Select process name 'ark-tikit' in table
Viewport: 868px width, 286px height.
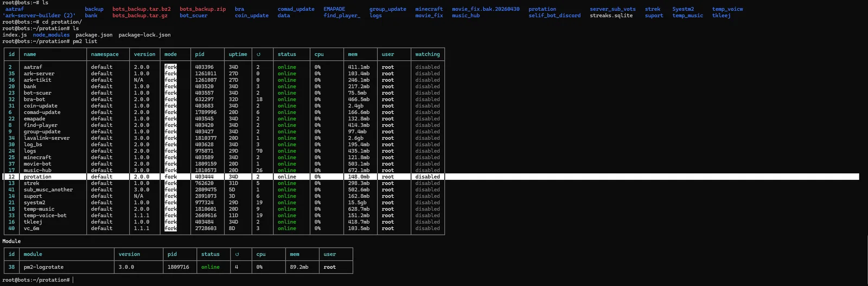coord(37,80)
